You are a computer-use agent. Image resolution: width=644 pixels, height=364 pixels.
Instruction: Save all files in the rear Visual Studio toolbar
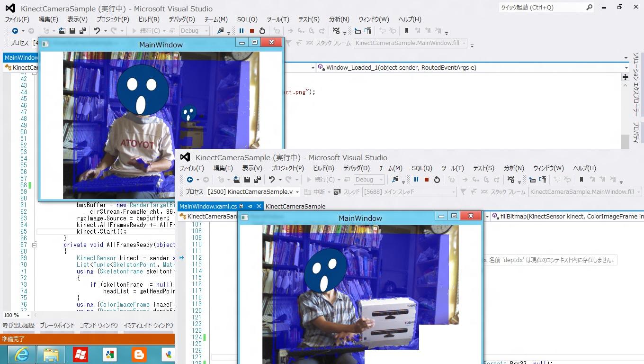pyautogui.click(x=83, y=31)
